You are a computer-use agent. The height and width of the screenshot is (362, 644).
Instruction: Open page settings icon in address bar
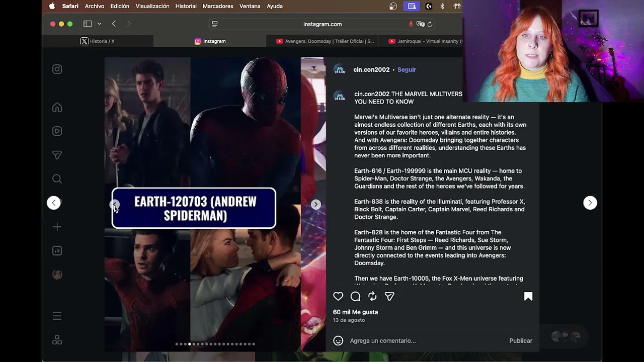tap(215, 24)
